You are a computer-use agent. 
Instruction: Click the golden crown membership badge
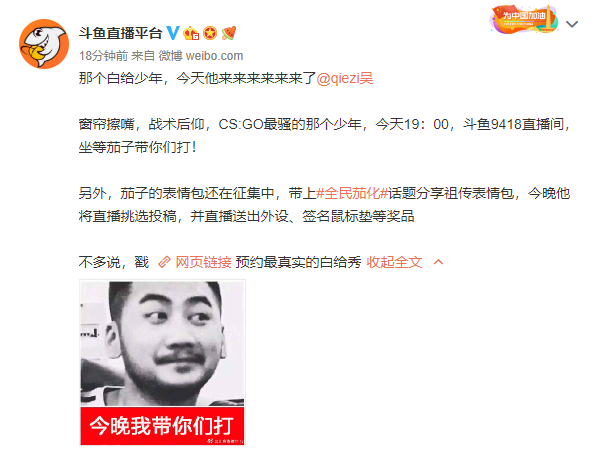tap(191, 34)
